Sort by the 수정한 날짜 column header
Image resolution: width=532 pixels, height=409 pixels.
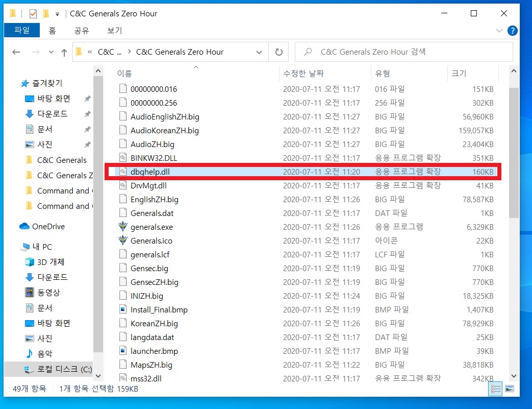[303, 73]
